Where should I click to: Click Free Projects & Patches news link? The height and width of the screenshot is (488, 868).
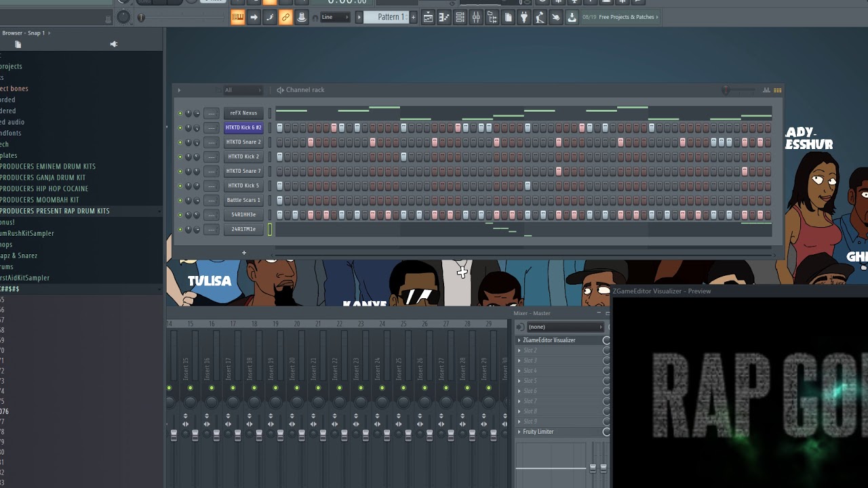click(x=627, y=17)
